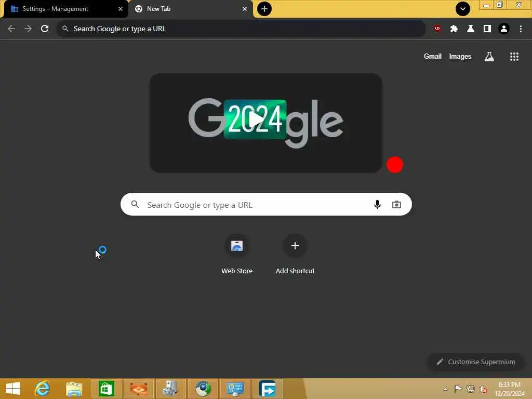The width and height of the screenshot is (532, 399).
Task: Open the blue arrow taskbar app
Action: coord(268,389)
